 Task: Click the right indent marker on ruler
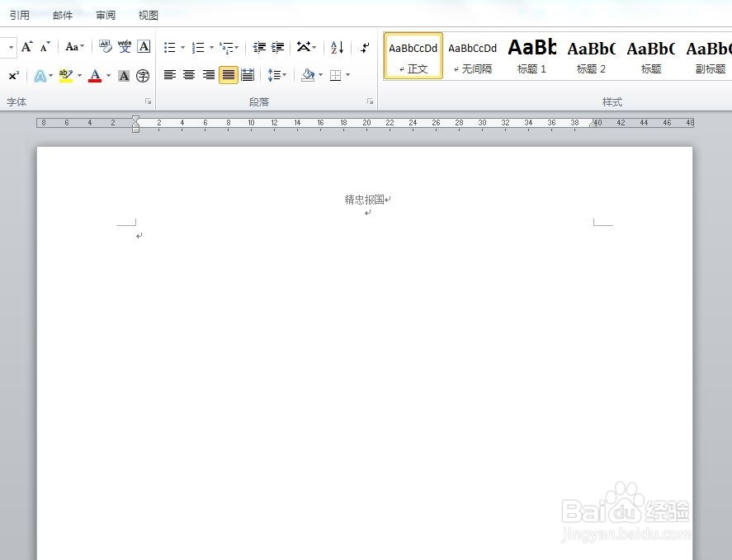coord(593,123)
